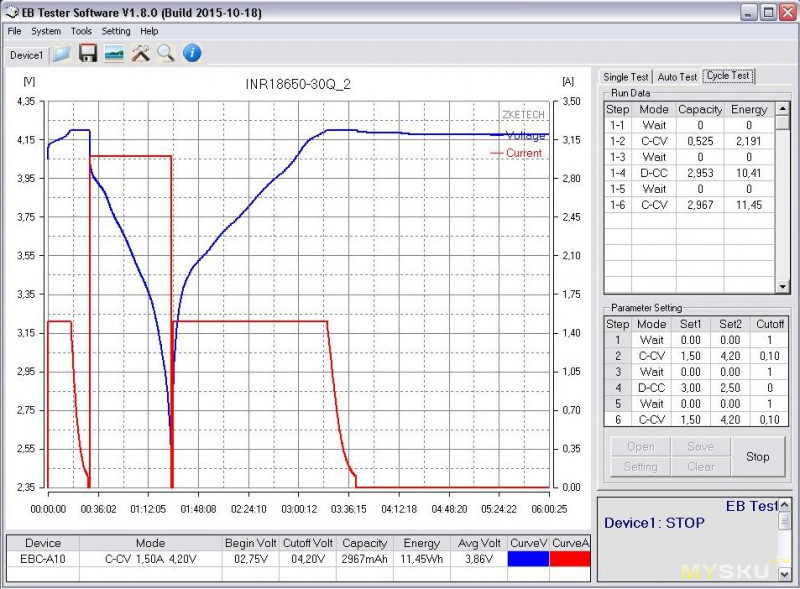This screenshot has width=800, height=589.
Task: Click the Clear button
Action: tap(701, 467)
